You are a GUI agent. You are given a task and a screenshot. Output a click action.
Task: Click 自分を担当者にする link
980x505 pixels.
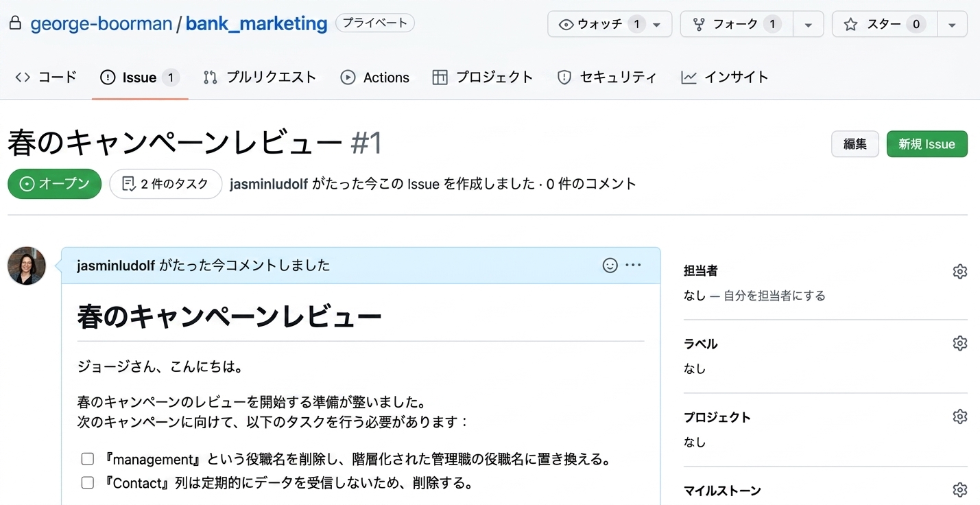pyautogui.click(x=775, y=296)
